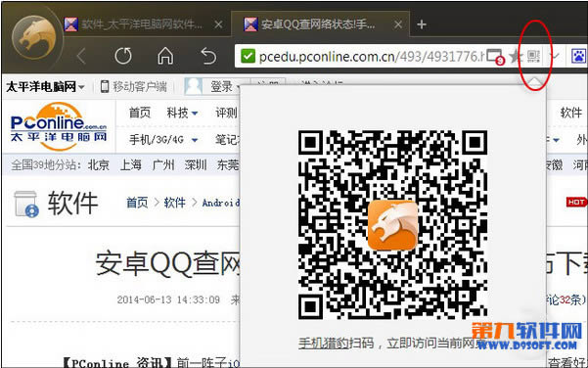Click the 首页 breadcrumb link

tap(137, 203)
